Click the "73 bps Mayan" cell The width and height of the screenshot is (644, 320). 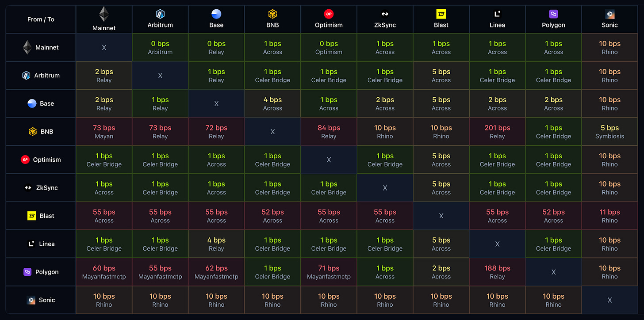(x=104, y=132)
